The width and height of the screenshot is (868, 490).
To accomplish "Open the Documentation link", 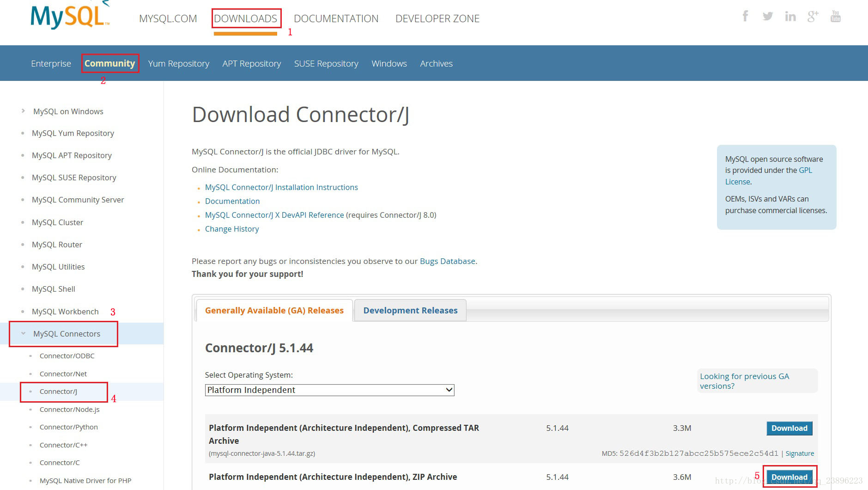I will tap(232, 201).
